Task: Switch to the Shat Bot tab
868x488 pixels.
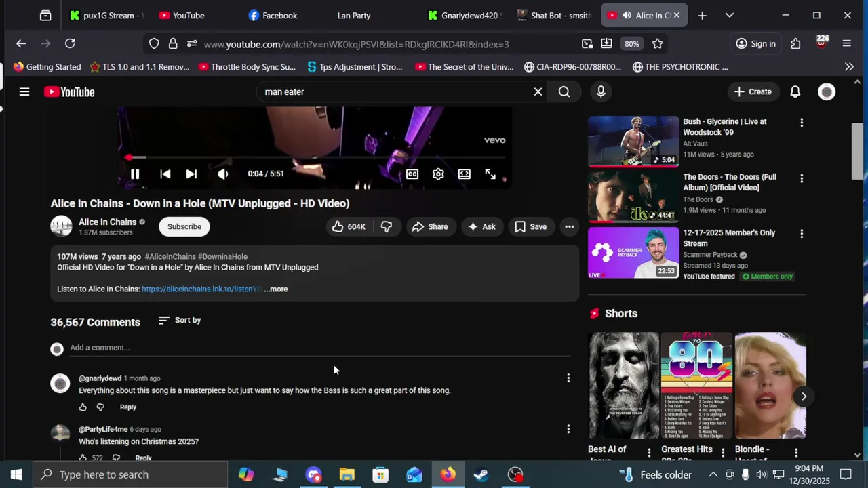Action: click(554, 16)
